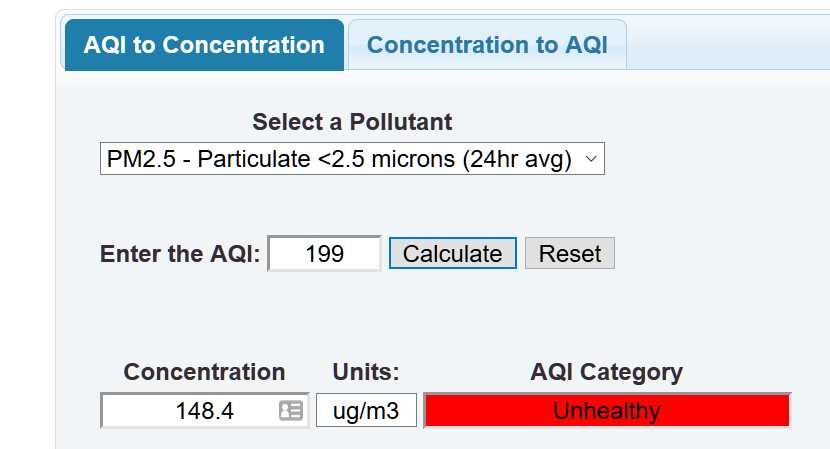Click the Unhealthy text in result box
Screen dimensions: 830x449
click(607, 410)
